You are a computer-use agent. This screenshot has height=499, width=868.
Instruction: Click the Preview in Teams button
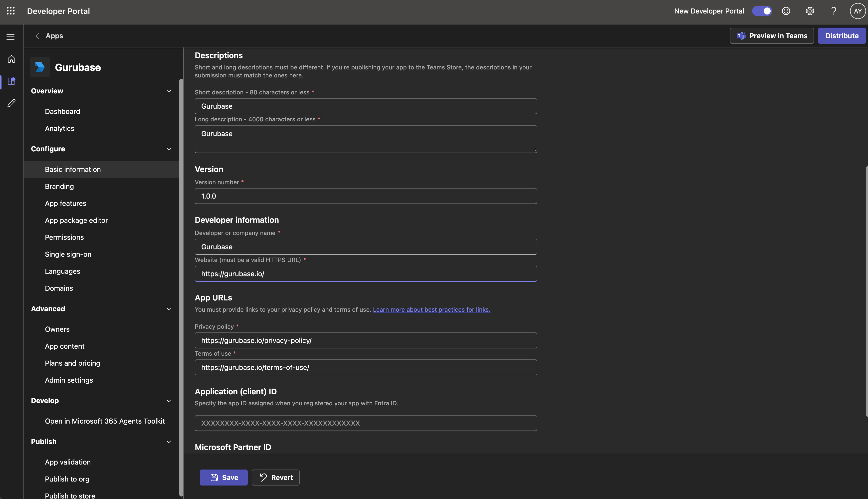[772, 36]
